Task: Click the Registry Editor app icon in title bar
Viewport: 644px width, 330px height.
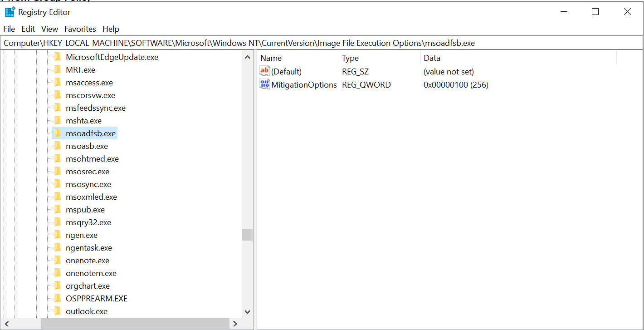Action: 10,12
